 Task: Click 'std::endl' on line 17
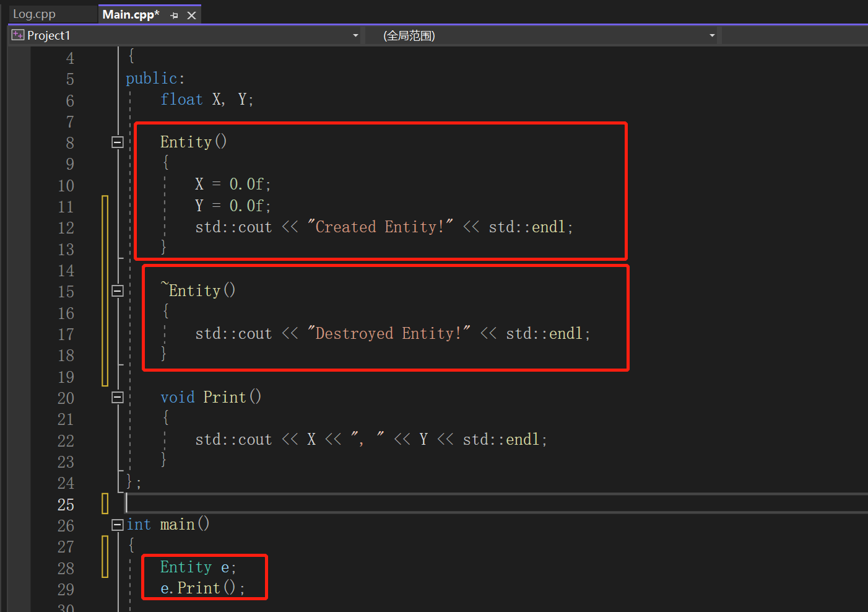tap(544, 334)
